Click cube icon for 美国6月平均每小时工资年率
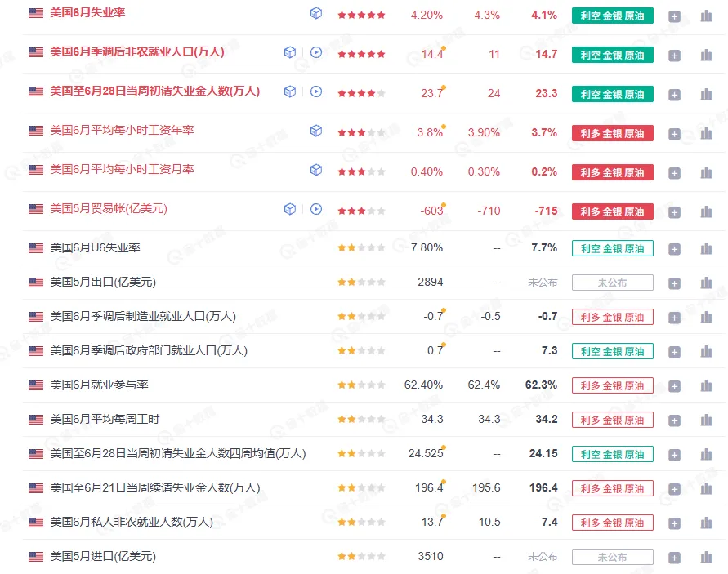The image size is (728, 574). point(316,131)
